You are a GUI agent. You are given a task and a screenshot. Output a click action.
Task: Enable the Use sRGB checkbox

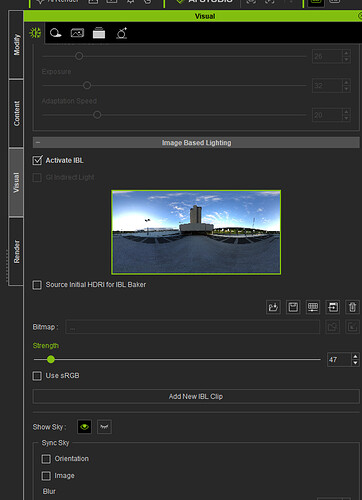point(37,376)
